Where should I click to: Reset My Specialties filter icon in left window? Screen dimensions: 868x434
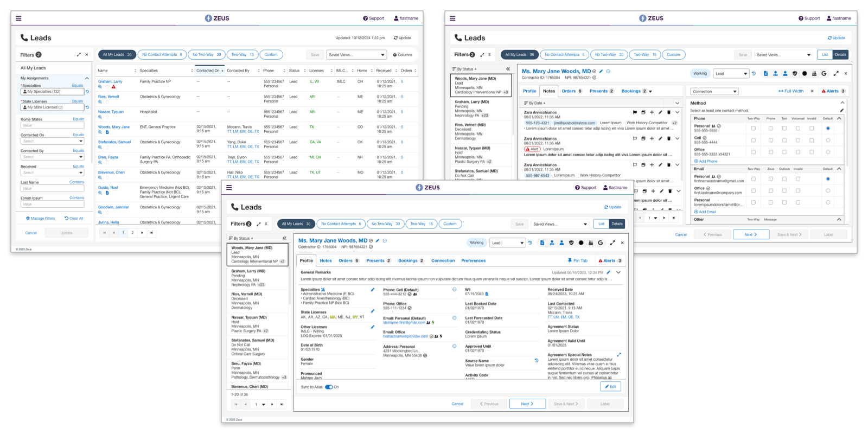coord(87,92)
